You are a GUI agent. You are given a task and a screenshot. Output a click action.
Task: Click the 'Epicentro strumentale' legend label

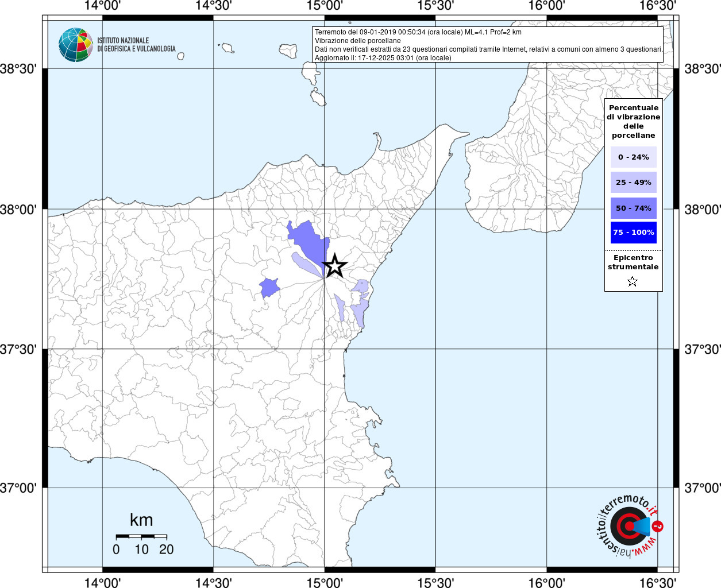[x=633, y=262]
